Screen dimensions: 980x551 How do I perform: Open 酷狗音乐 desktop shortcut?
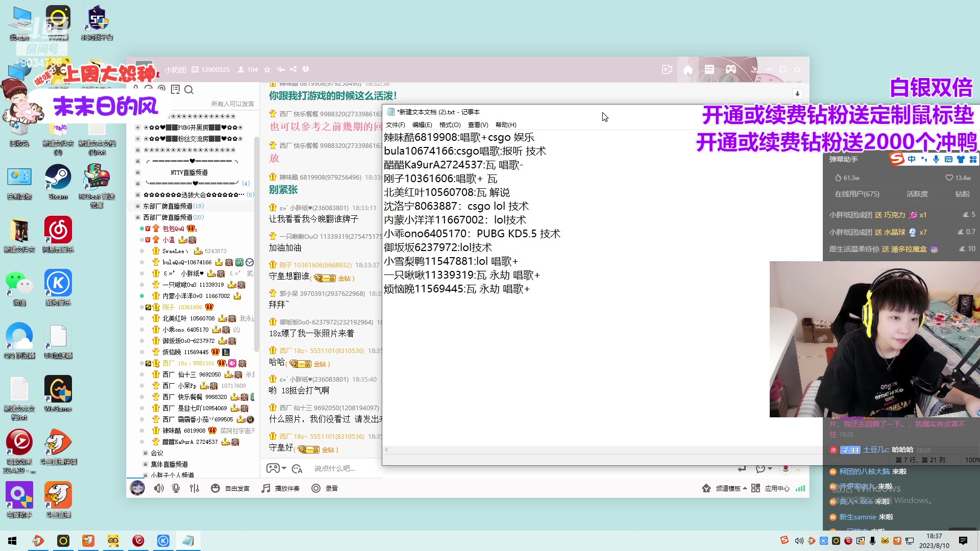[x=58, y=288]
